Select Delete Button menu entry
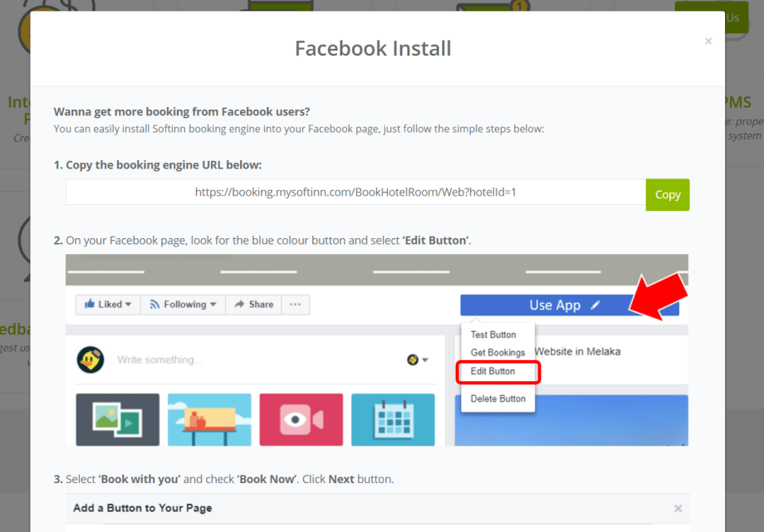This screenshot has width=764, height=532. tap(498, 398)
